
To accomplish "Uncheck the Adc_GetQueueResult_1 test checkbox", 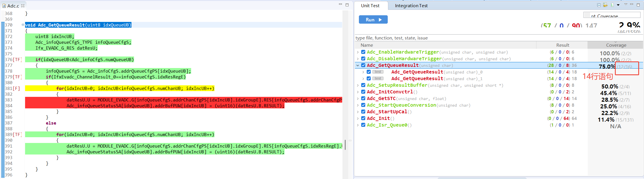I will tap(369, 79).
